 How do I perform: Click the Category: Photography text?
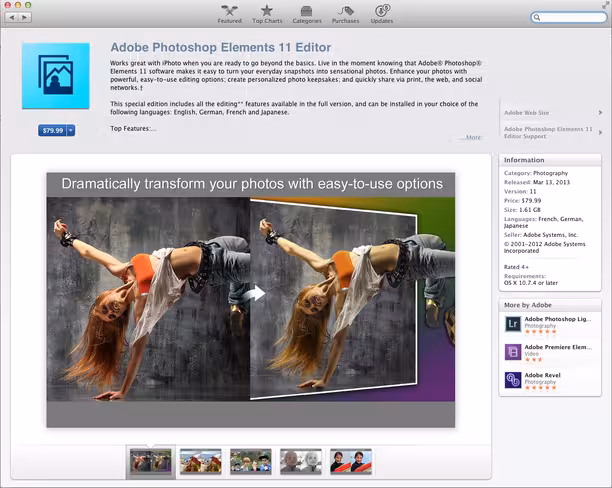click(536, 173)
